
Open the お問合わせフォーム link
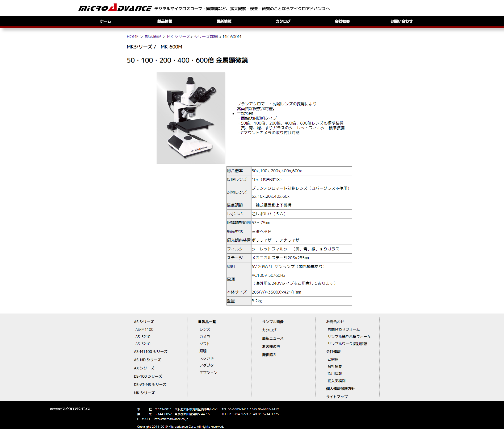coord(343,329)
